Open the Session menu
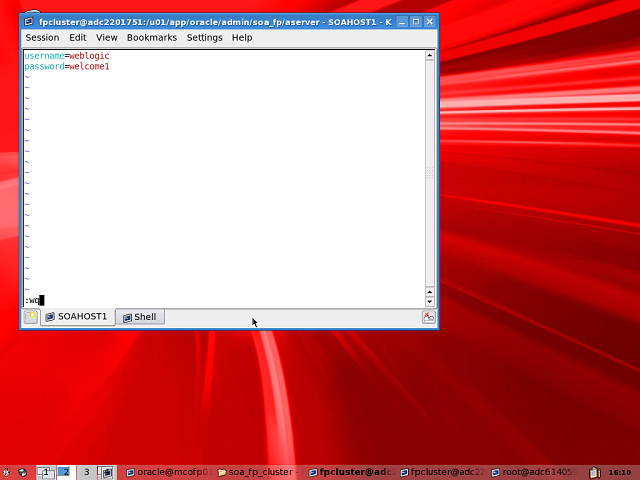This screenshot has width=640, height=480. tap(42, 38)
